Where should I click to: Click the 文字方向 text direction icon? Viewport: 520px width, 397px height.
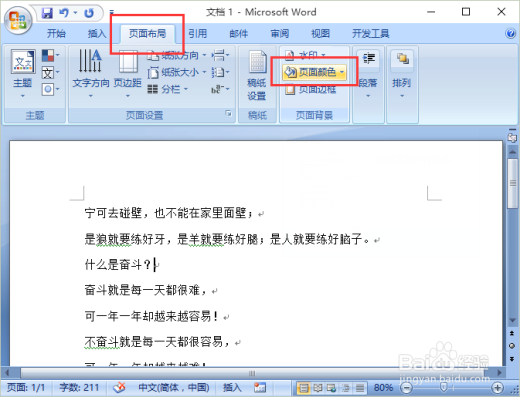tap(90, 73)
